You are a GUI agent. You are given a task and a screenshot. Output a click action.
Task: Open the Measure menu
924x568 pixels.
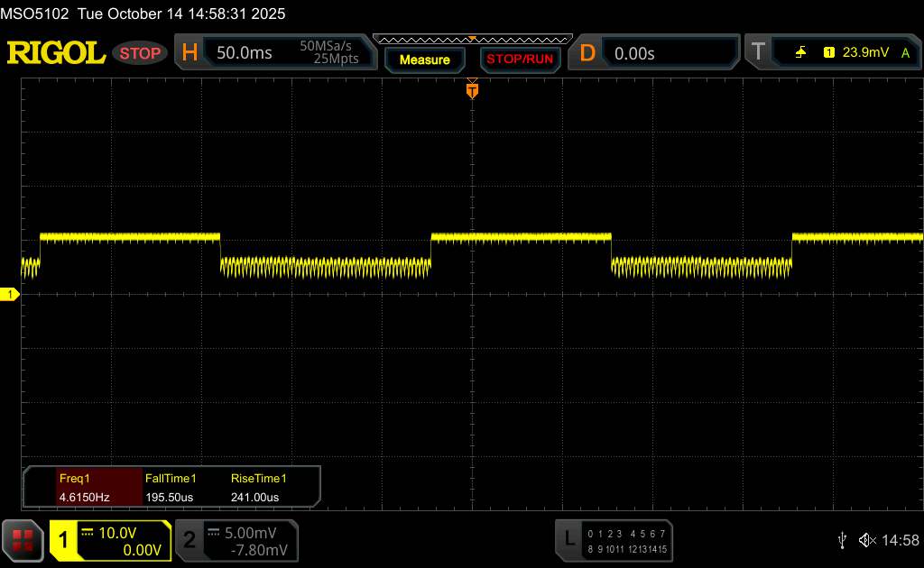tap(424, 60)
